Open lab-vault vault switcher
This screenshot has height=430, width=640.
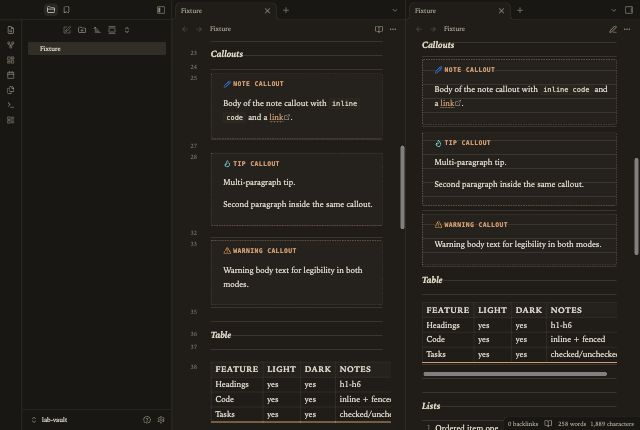49,420
